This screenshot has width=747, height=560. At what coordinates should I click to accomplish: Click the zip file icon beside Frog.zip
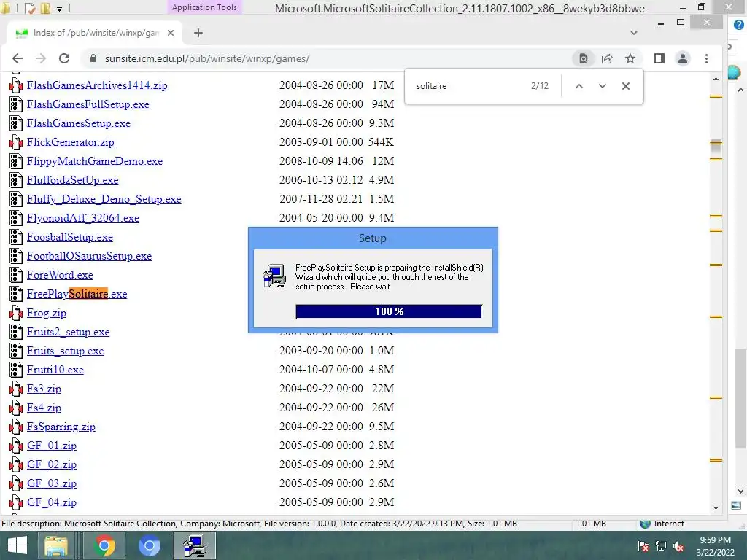pos(16,313)
